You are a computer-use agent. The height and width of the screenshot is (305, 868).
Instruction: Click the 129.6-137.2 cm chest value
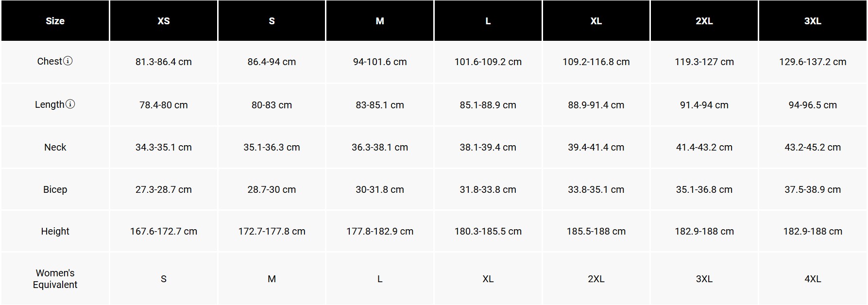click(x=813, y=62)
